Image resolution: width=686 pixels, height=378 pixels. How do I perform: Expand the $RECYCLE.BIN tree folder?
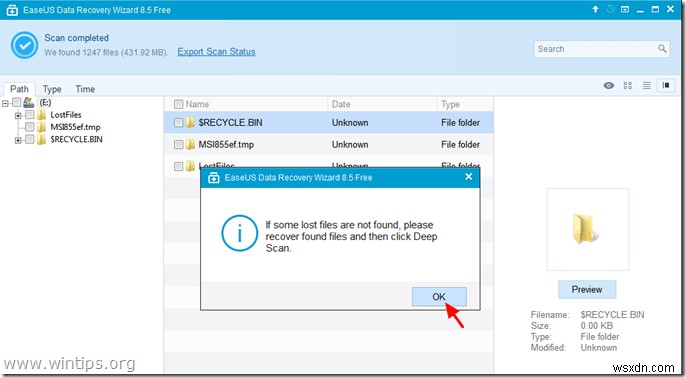[18, 140]
